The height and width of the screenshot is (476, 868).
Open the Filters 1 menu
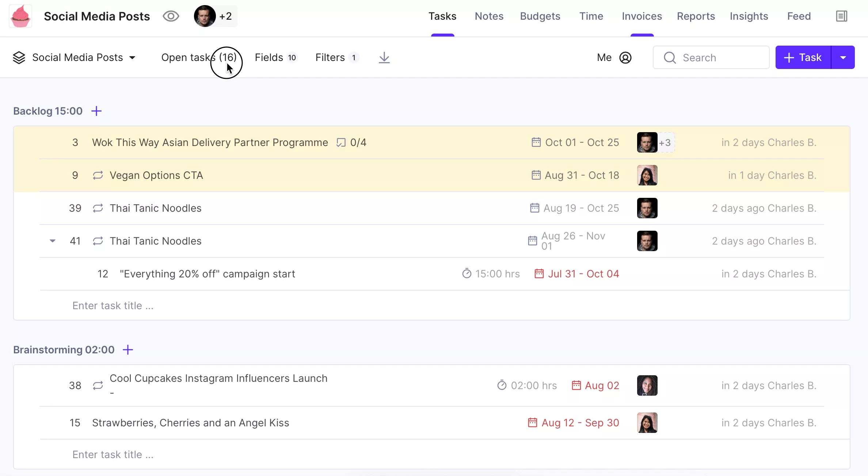[337, 57]
